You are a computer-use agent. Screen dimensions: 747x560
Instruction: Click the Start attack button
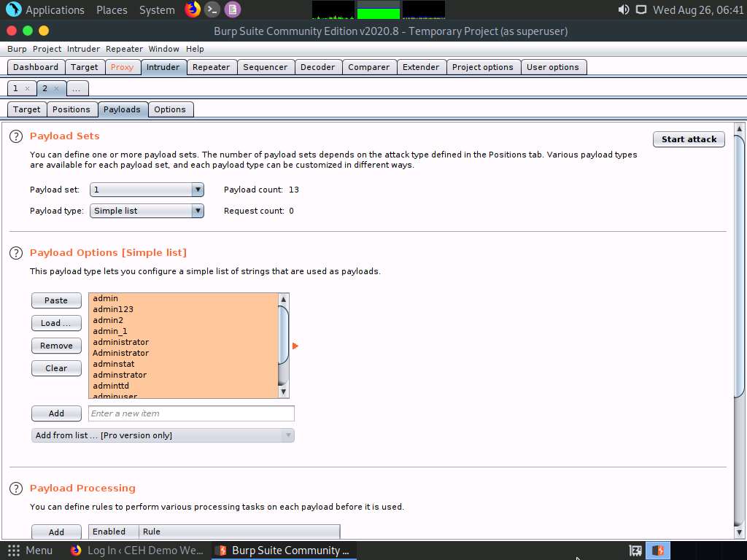pyautogui.click(x=688, y=139)
